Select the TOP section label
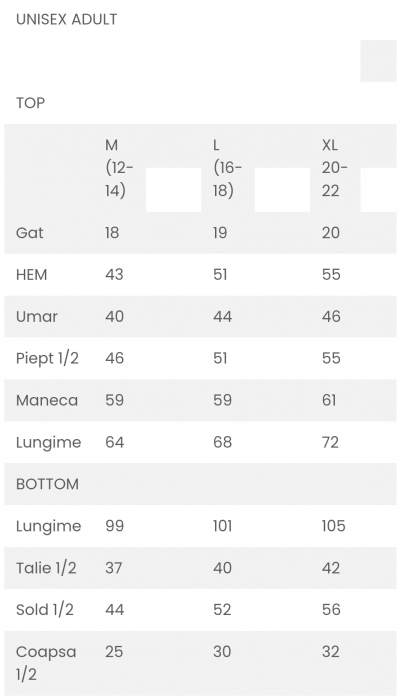Screen dimensions: 397x700 tap(30, 103)
